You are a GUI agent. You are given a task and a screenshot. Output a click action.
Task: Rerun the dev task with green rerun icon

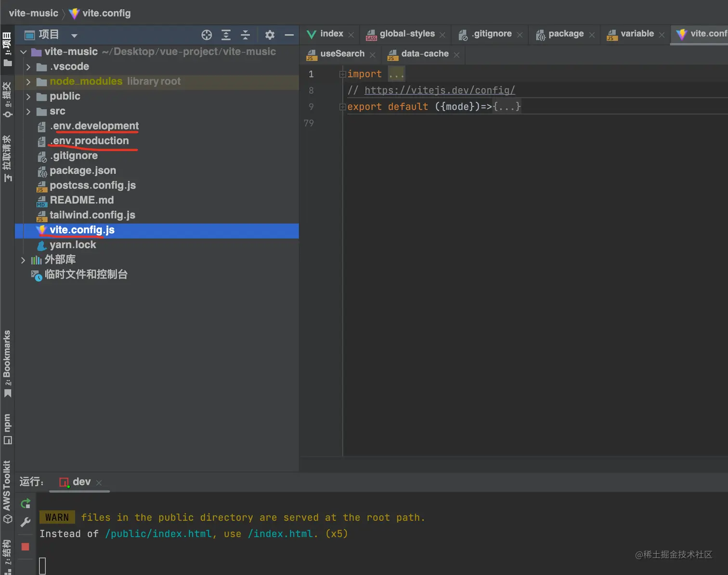tap(26, 504)
